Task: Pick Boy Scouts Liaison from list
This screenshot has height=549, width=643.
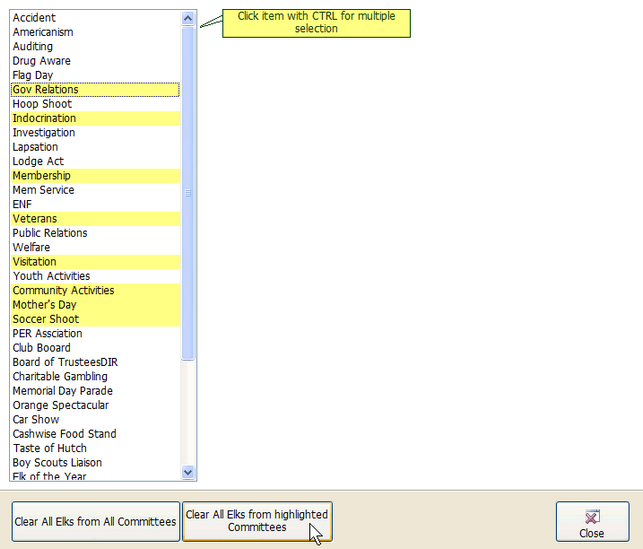Action: point(57,463)
